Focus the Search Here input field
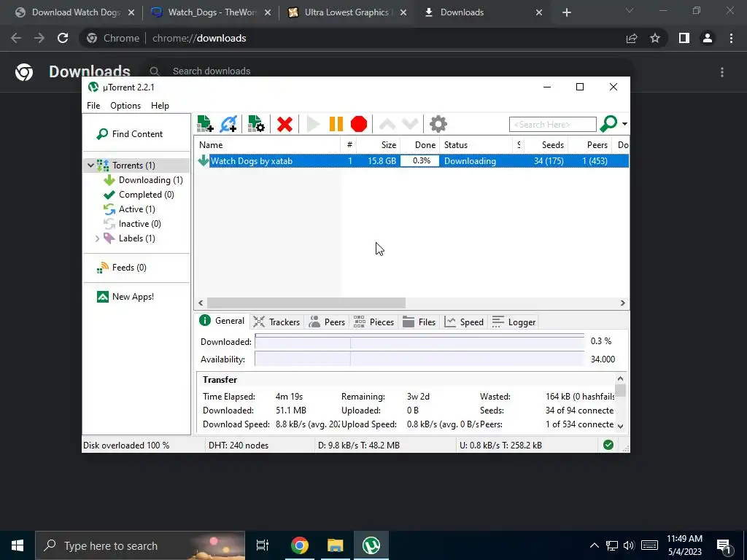747x560 pixels. click(553, 124)
